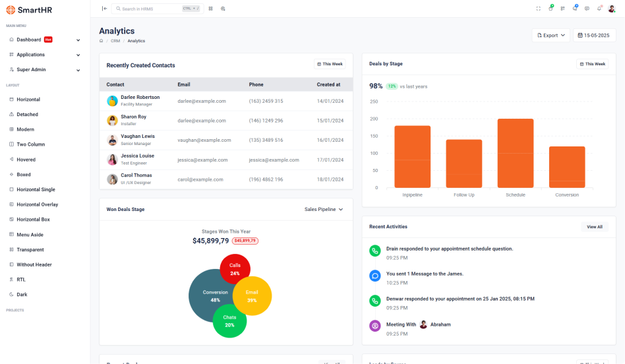Click the apps grid icon beside search
Screen dimensions: 625x364
(x=211, y=9)
